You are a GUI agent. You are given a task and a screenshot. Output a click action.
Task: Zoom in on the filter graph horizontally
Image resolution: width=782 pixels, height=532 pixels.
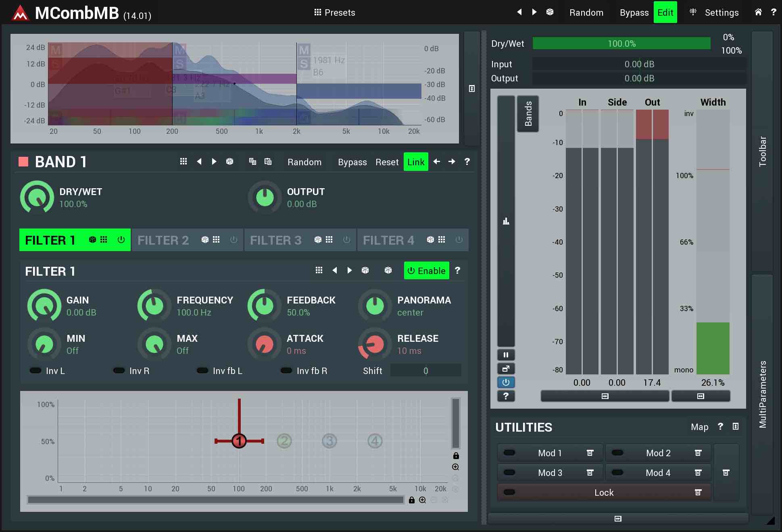point(422,500)
